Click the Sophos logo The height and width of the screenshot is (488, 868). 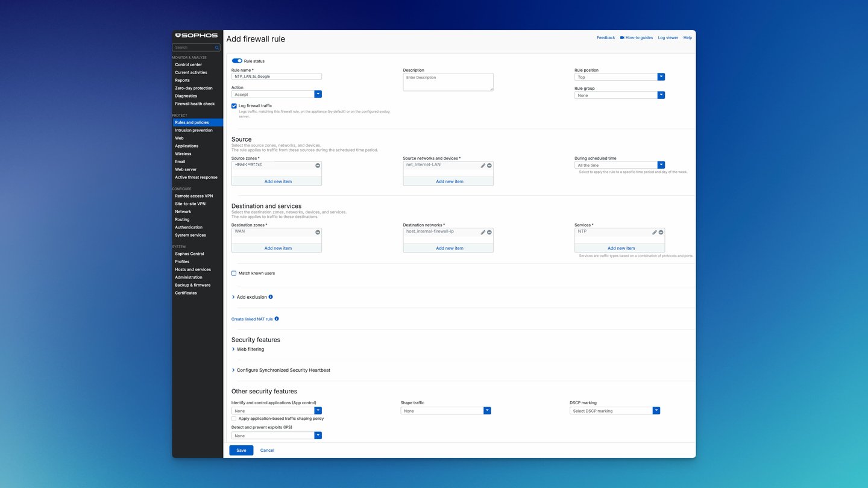pos(197,36)
